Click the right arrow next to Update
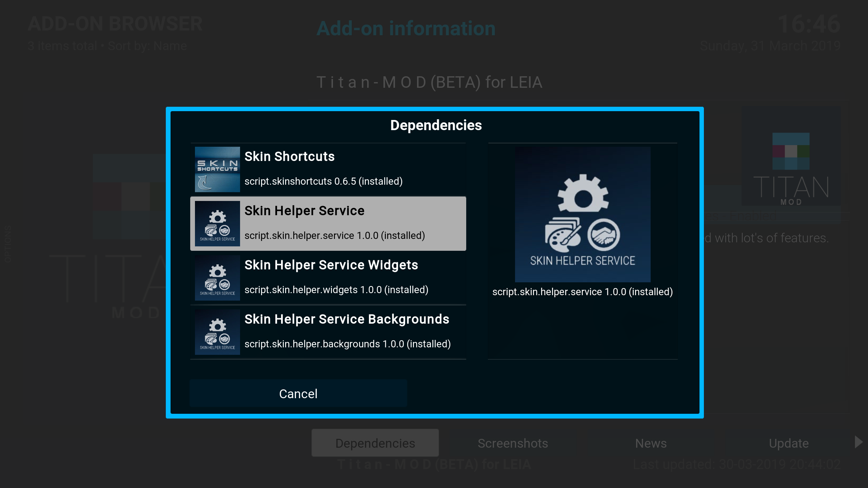Viewport: 868px width, 488px height. pyautogui.click(x=859, y=442)
